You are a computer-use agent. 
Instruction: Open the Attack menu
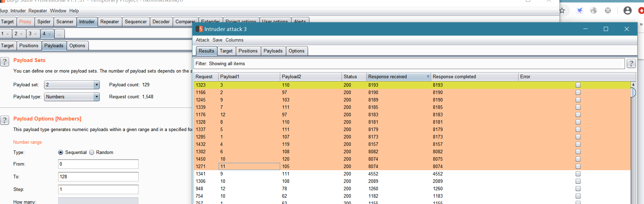(203, 40)
